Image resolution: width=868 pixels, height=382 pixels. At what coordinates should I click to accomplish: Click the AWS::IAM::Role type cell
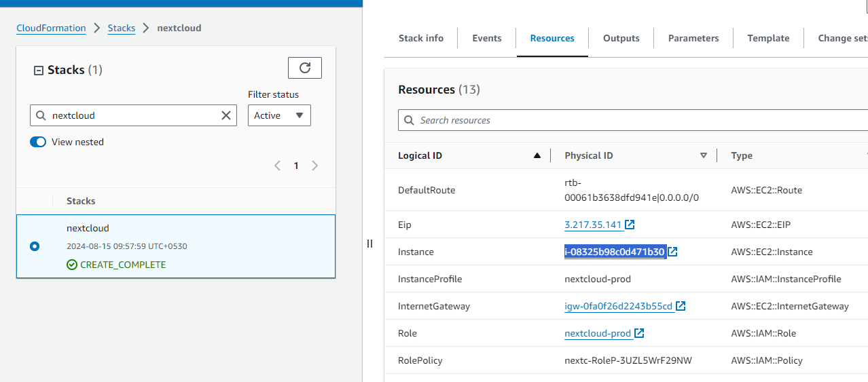pyautogui.click(x=763, y=333)
